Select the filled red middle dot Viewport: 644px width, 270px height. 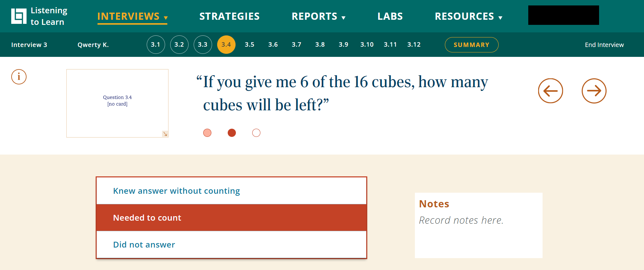point(232,133)
